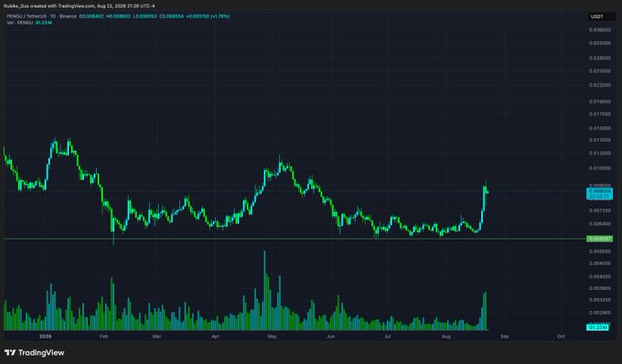Click the Apr label on time axis

tap(215, 337)
